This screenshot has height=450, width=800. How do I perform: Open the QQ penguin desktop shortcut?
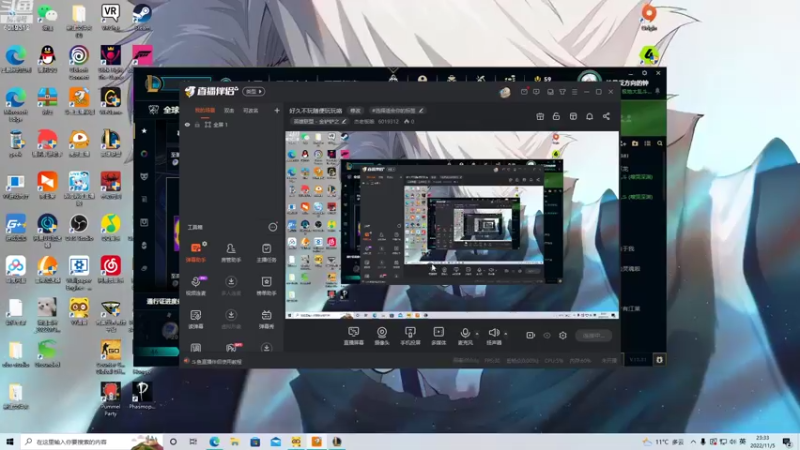[x=47, y=59]
